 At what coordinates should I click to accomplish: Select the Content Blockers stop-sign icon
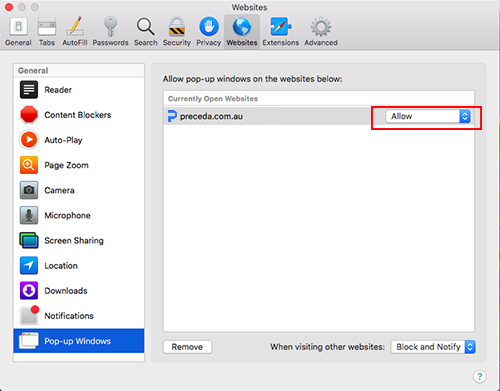(29, 115)
